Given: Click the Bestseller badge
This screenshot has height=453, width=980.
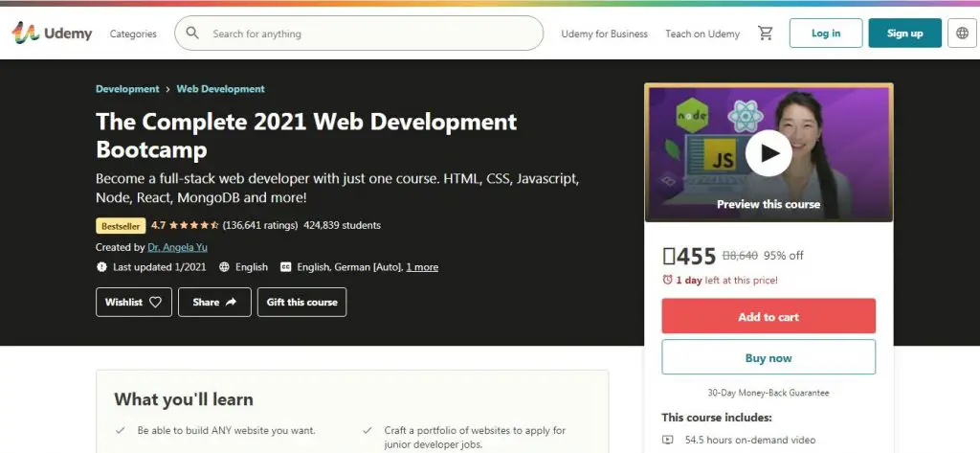Looking at the screenshot, I should 121,226.
